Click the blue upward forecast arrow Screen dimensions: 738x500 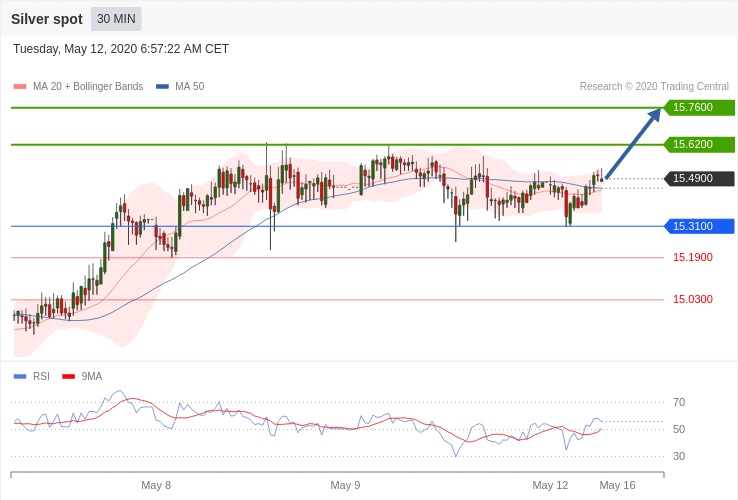pyautogui.click(x=633, y=145)
